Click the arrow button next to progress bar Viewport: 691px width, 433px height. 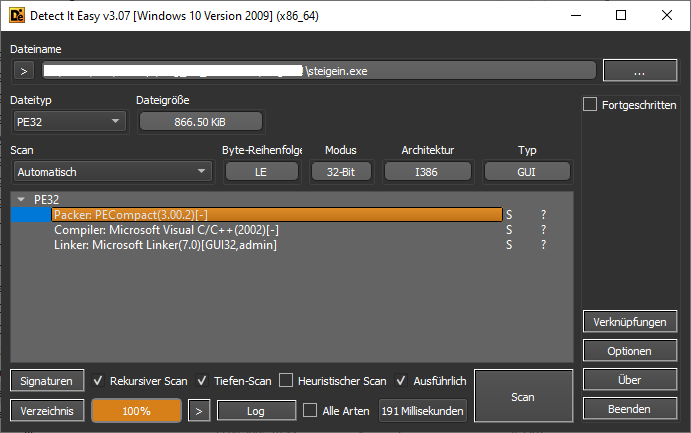pyautogui.click(x=200, y=411)
